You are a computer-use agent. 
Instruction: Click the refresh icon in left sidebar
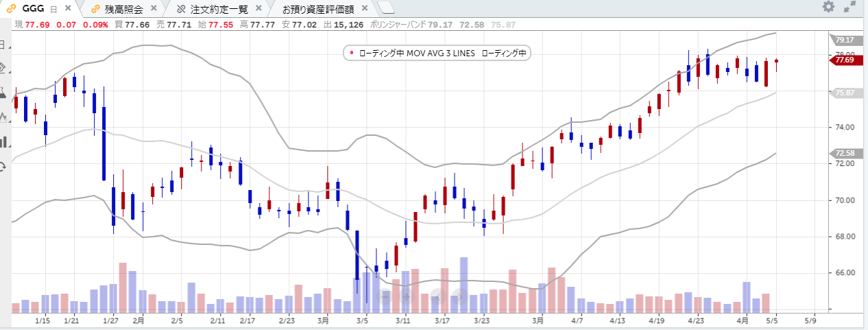click(3, 166)
